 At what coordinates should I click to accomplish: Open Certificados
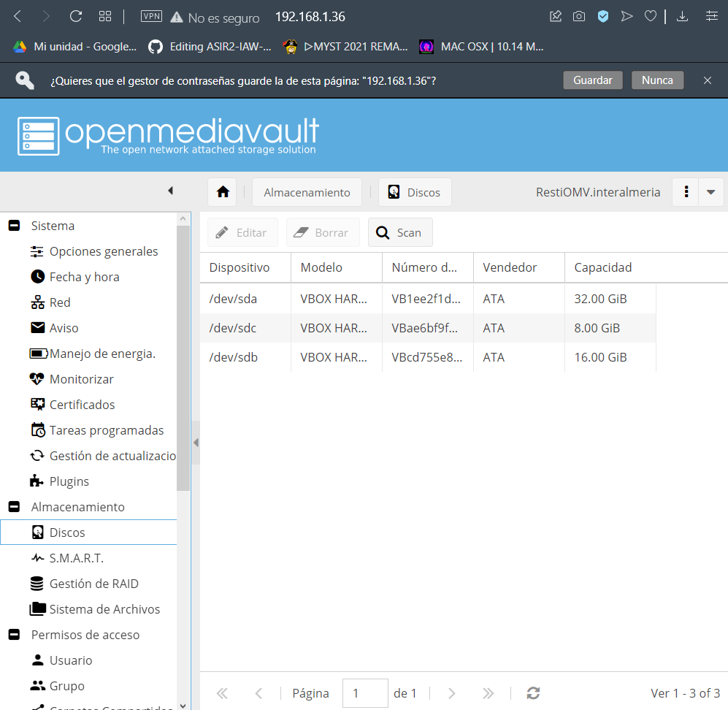pyautogui.click(x=72, y=405)
